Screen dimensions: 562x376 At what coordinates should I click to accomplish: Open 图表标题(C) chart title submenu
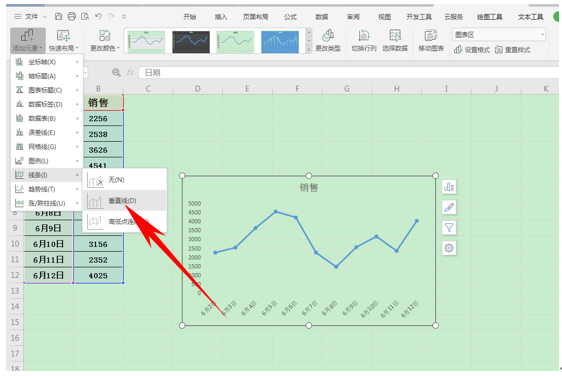pos(47,90)
